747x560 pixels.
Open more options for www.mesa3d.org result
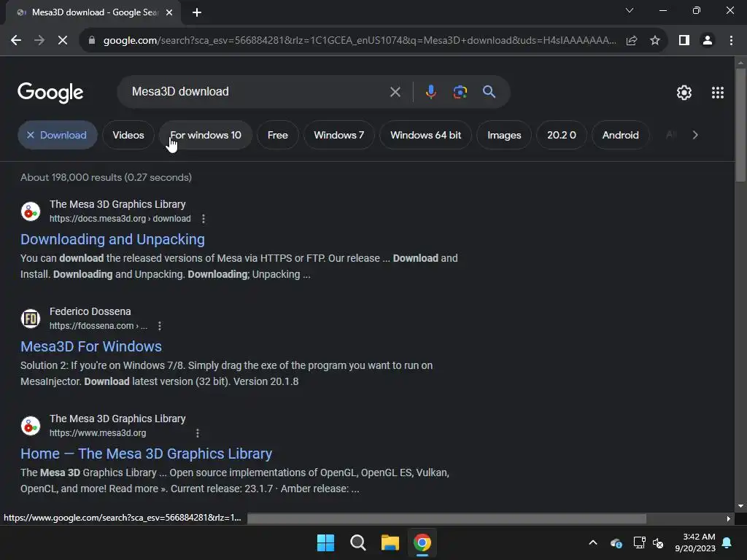coord(198,433)
